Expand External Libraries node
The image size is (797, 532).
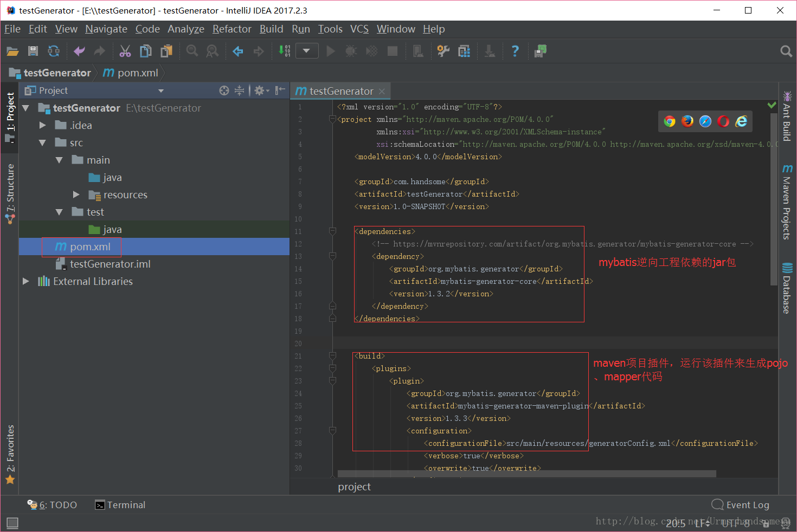tap(25, 281)
